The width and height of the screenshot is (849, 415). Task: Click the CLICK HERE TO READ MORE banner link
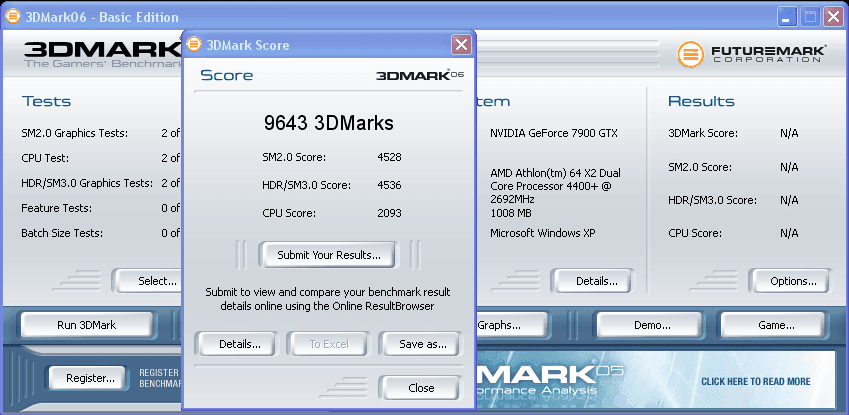click(x=755, y=381)
